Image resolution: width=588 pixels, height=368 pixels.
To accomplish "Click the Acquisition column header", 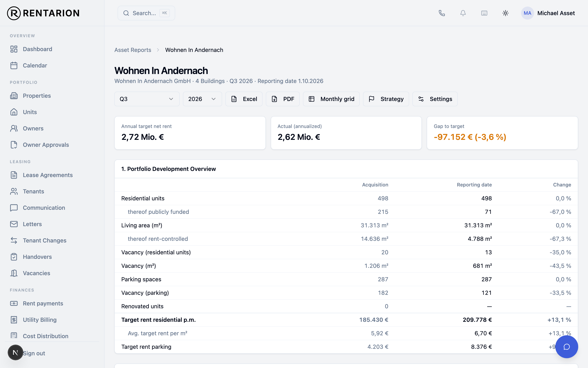I will click(x=375, y=185).
